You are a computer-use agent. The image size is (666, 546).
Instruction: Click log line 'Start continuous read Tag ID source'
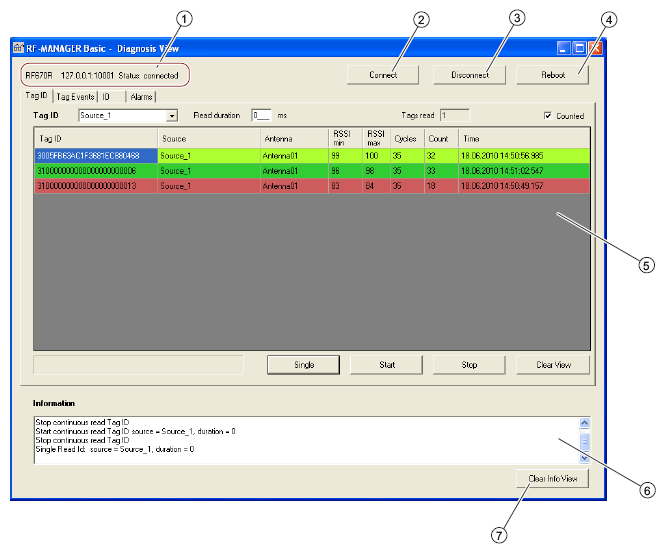point(135,432)
